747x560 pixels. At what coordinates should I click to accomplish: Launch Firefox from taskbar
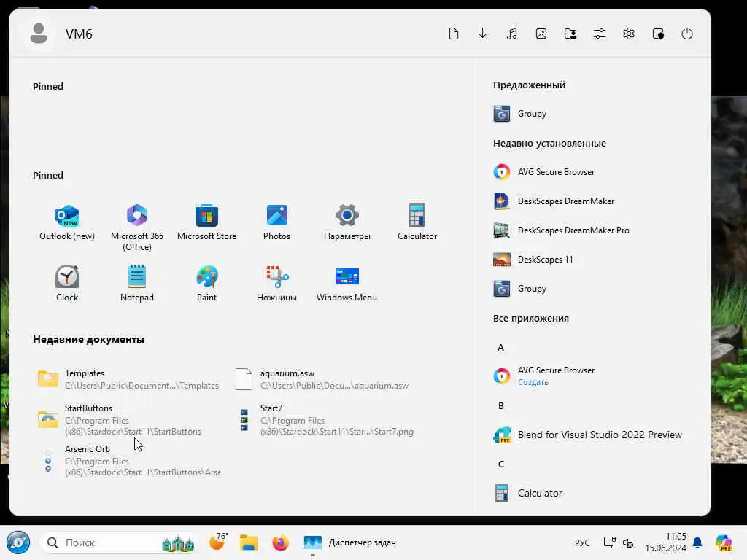pos(281,542)
